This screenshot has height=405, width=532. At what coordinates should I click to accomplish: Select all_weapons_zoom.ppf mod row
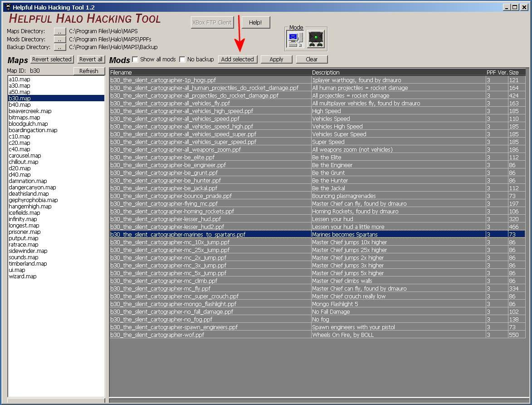(x=317, y=149)
